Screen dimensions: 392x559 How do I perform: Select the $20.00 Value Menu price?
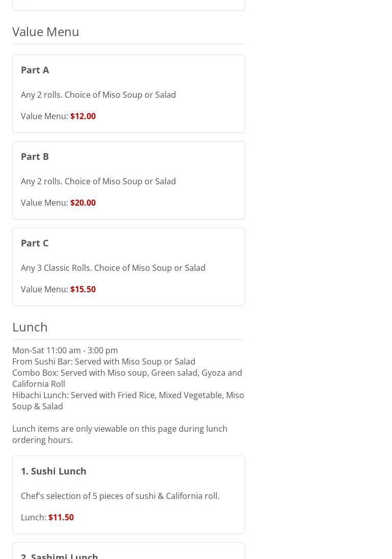click(x=83, y=203)
